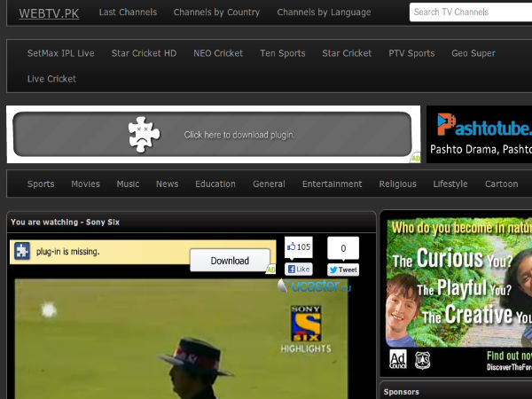
Task: Open Geo Super channel
Action: 473,53
